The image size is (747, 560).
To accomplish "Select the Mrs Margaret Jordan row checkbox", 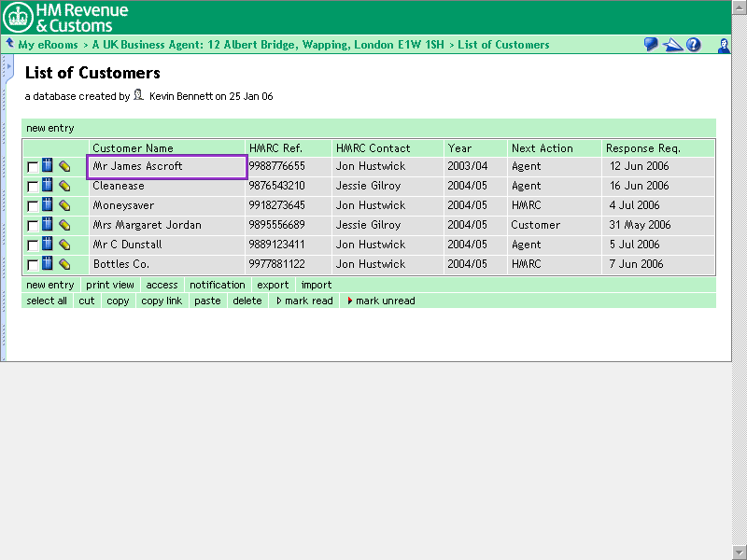I will pos(33,226).
